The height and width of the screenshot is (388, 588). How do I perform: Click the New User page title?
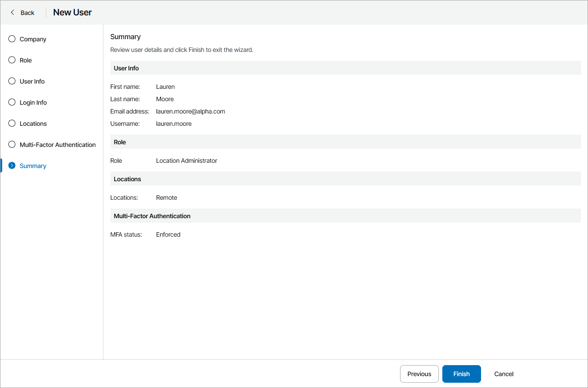point(72,12)
